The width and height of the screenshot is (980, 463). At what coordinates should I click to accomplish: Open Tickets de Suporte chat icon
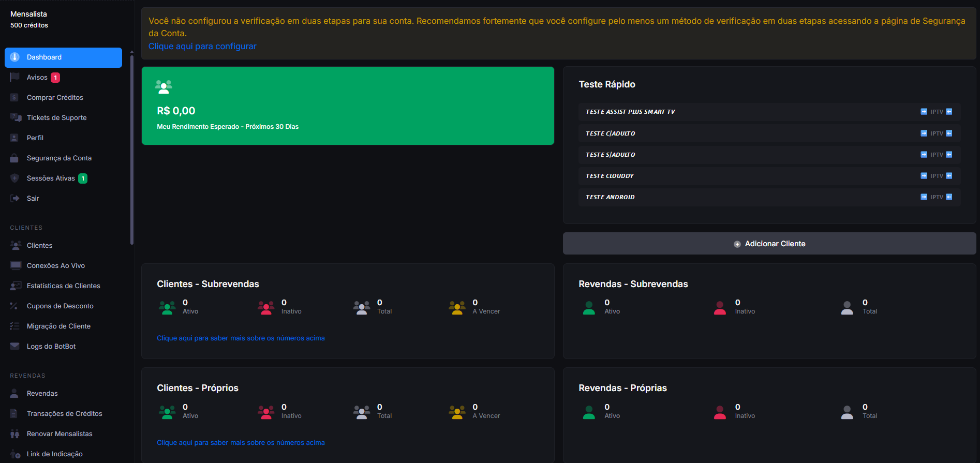tap(15, 117)
